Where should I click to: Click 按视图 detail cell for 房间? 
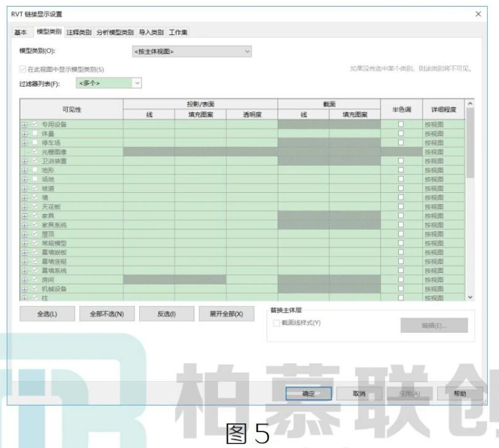coord(443,280)
